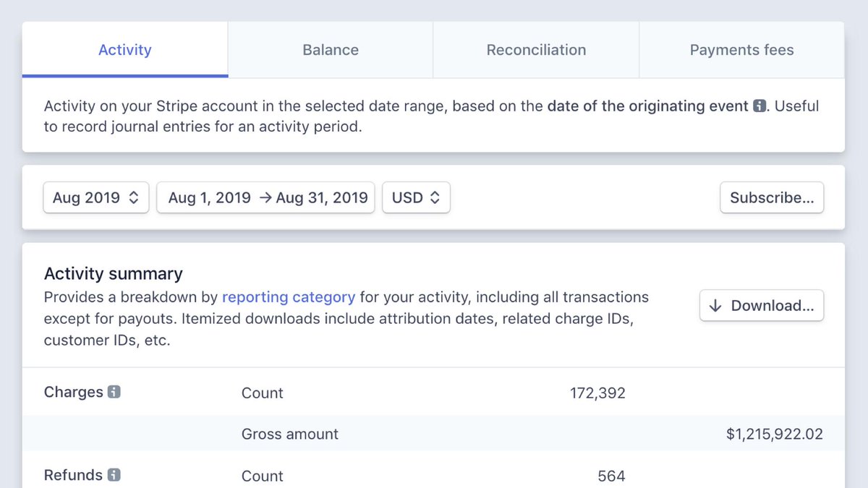
Task: Click the bold 'date of the originating event' text
Action: coord(647,106)
